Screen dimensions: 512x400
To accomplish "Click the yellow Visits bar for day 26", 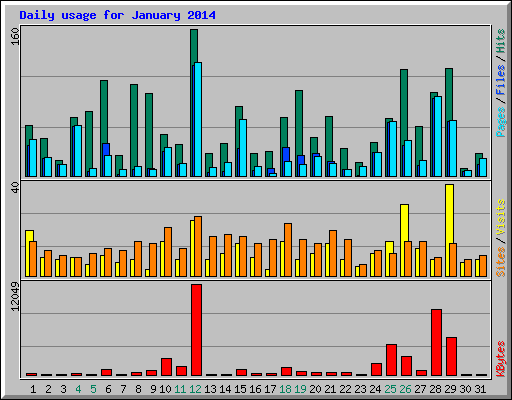I will (x=404, y=223).
